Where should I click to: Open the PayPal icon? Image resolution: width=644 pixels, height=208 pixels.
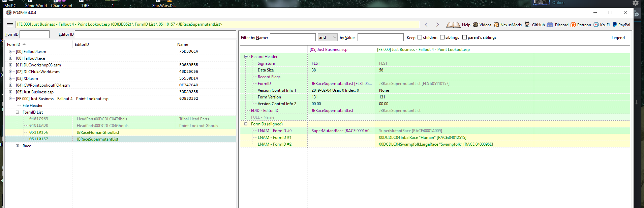(x=615, y=25)
